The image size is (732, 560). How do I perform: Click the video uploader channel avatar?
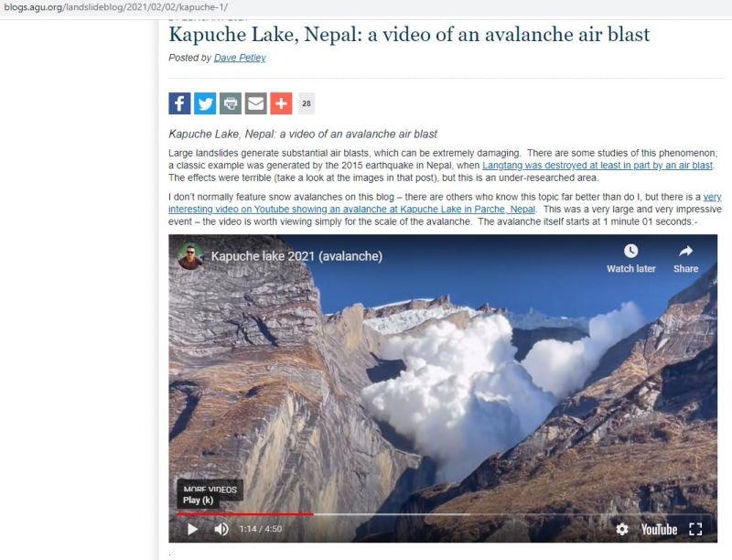click(x=190, y=255)
